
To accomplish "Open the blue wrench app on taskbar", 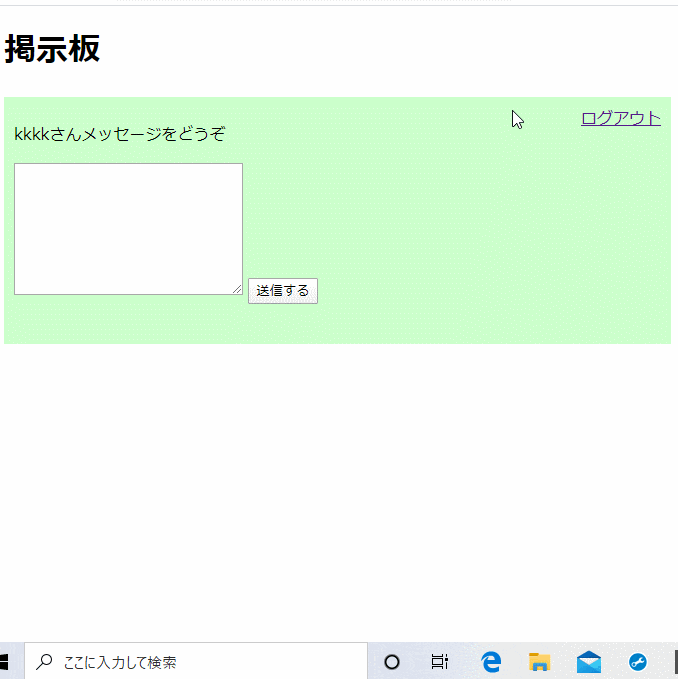I will [x=638, y=662].
